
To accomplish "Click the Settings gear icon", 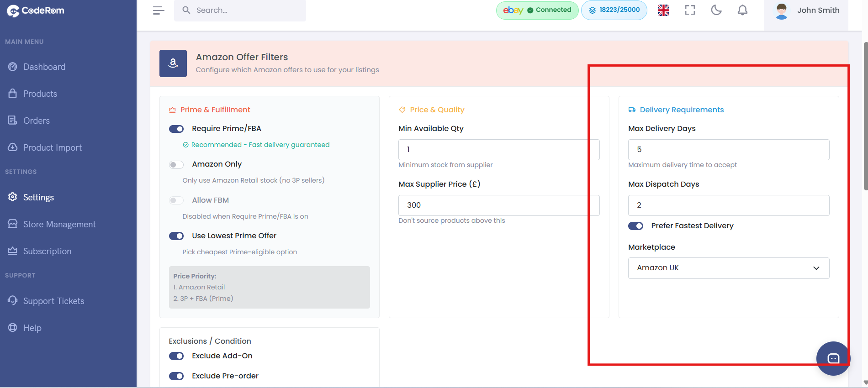I will tap(13, 197).
